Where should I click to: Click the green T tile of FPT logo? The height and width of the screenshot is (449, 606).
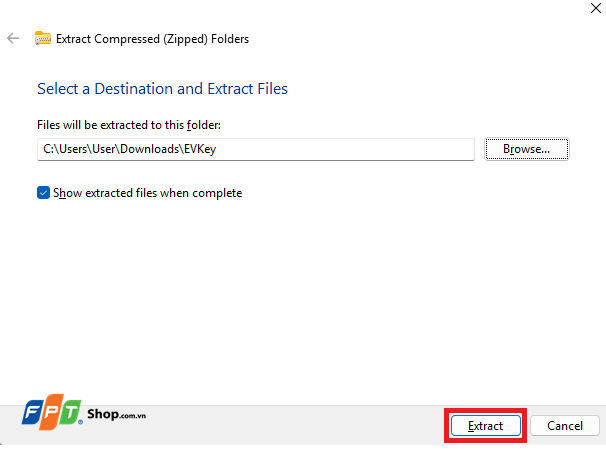click(x=70, y=413)
